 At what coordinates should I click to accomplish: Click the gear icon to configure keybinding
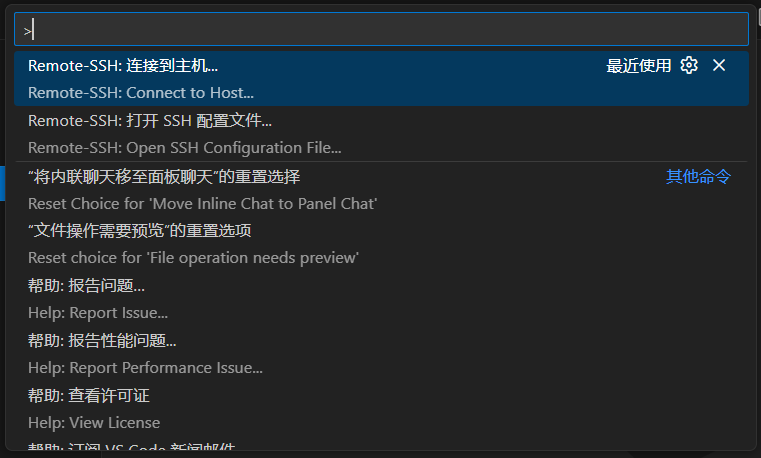(x=689, y=66)
